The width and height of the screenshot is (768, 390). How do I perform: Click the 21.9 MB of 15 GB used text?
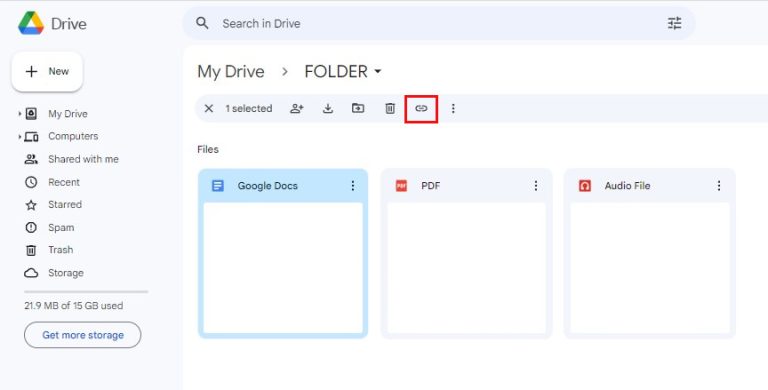point(73,306)
